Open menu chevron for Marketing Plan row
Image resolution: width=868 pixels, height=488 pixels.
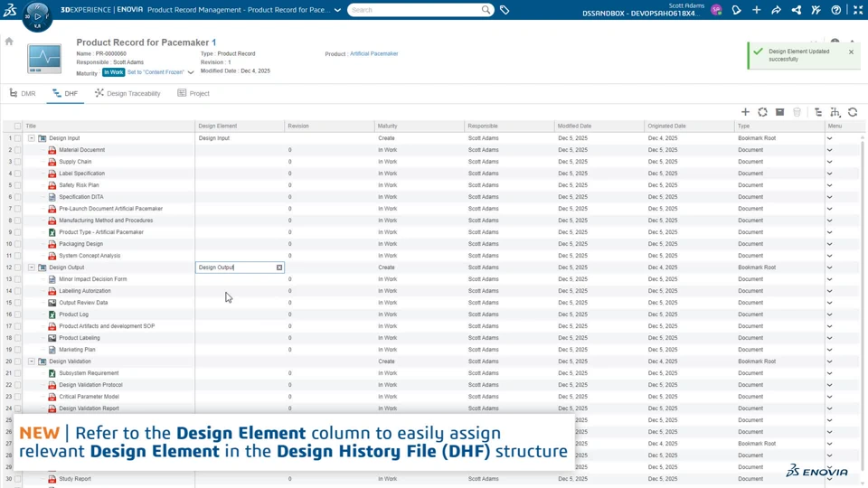829,350
